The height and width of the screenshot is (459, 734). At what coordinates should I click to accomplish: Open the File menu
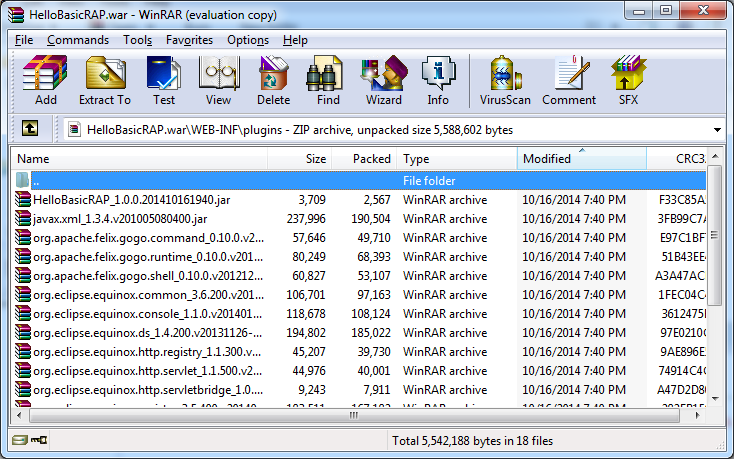pos(24,40)
